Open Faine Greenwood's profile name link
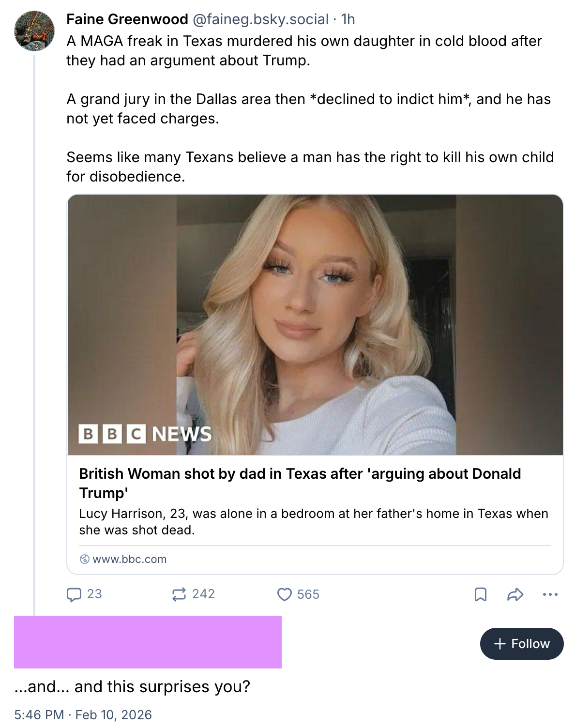 [x=127, y=19]
